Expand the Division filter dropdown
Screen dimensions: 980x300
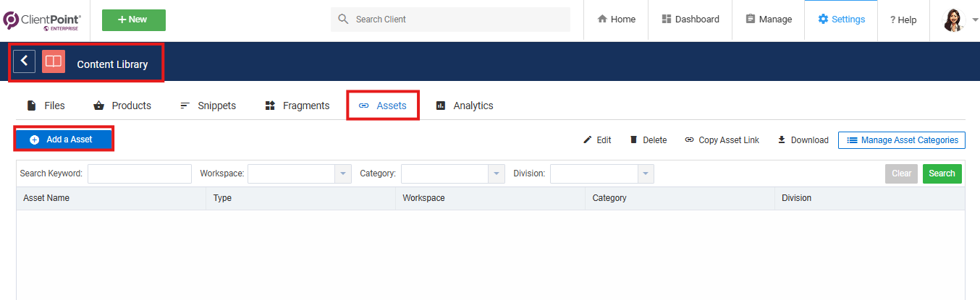click(x=645, y=173)
